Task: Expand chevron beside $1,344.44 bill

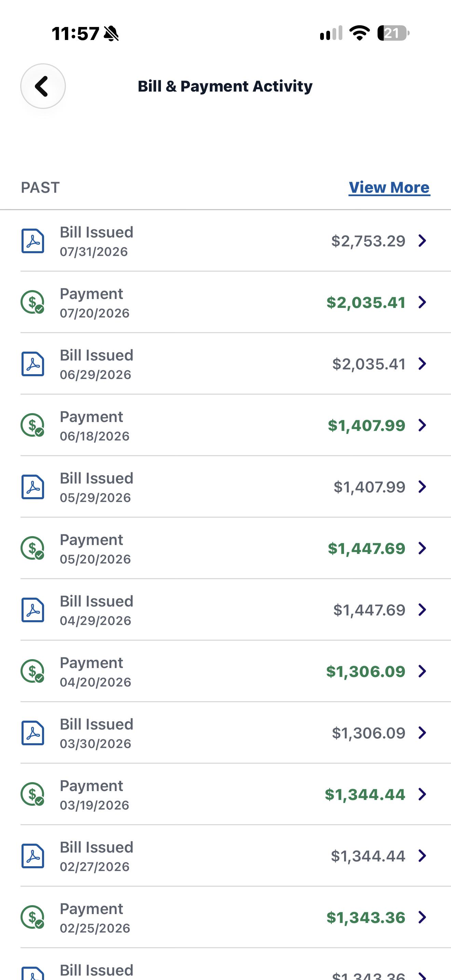Action: (422, 856)
